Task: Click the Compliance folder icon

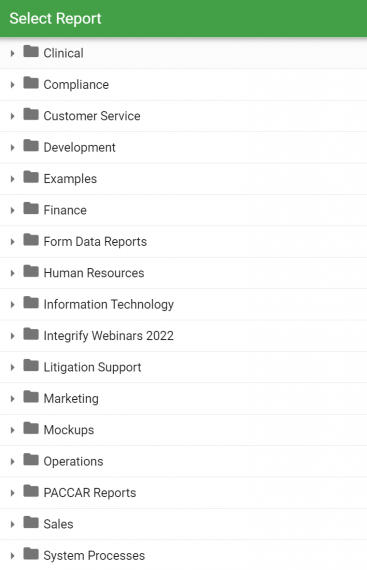Action: coord(31,83)
